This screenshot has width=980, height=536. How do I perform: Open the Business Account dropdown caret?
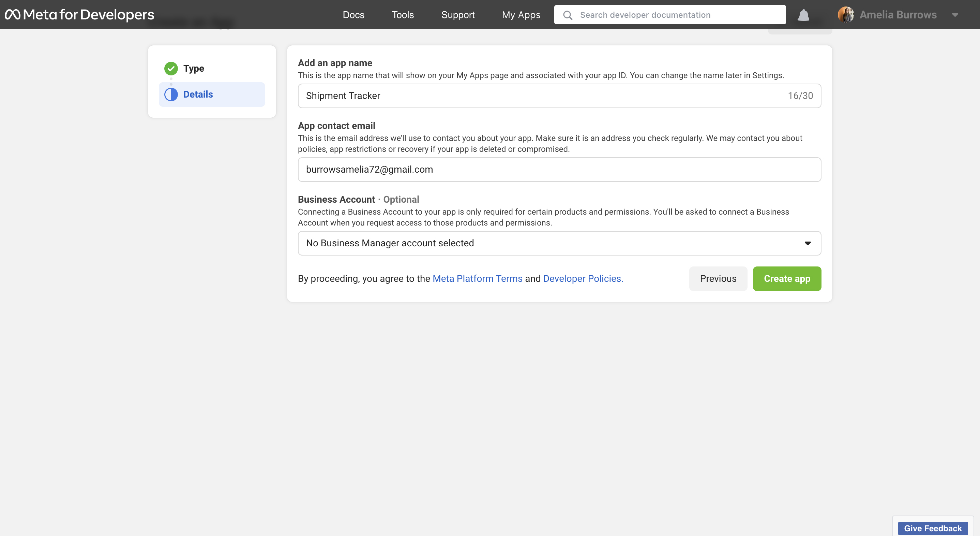coord(808,243)
